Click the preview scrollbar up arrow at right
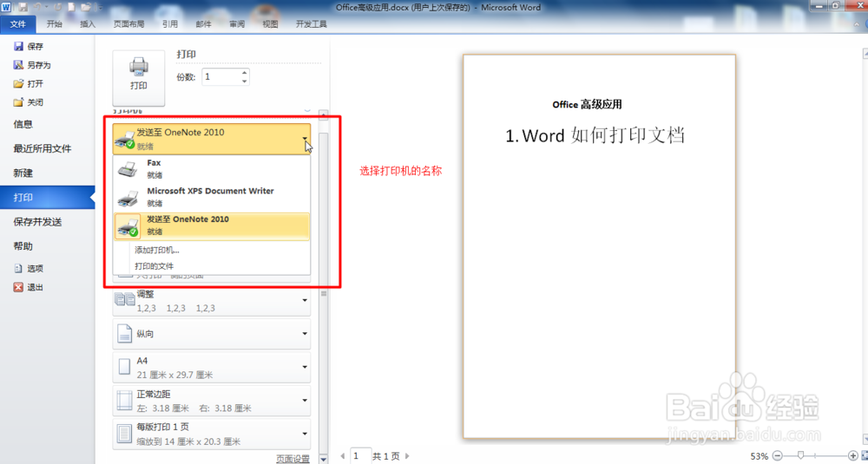 865,54
